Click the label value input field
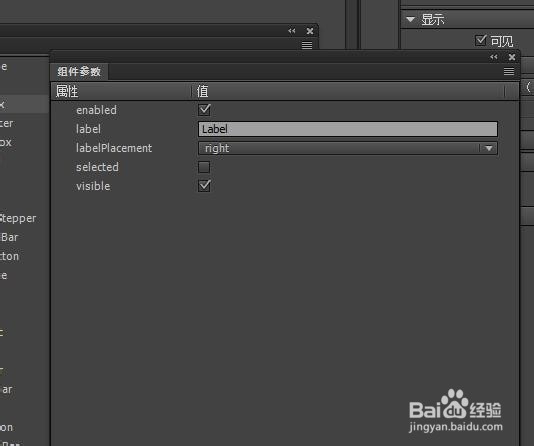The image size is (534, 446). (x=348, y=129)
